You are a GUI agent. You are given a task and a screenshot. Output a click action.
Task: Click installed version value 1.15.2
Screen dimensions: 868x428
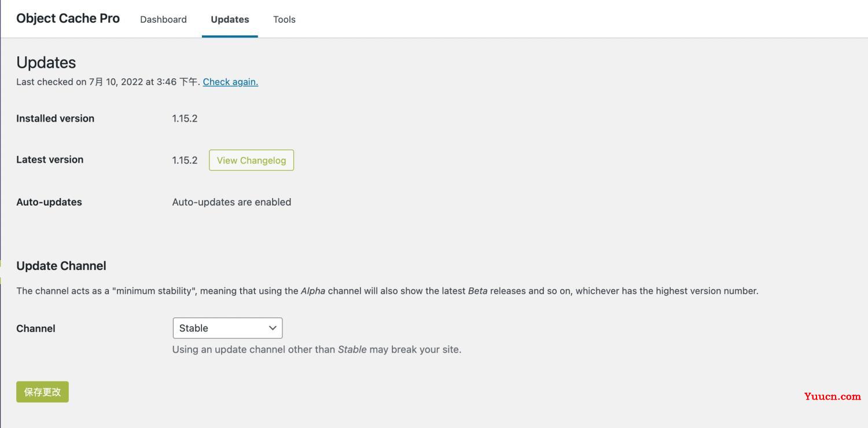click(185, 118)
